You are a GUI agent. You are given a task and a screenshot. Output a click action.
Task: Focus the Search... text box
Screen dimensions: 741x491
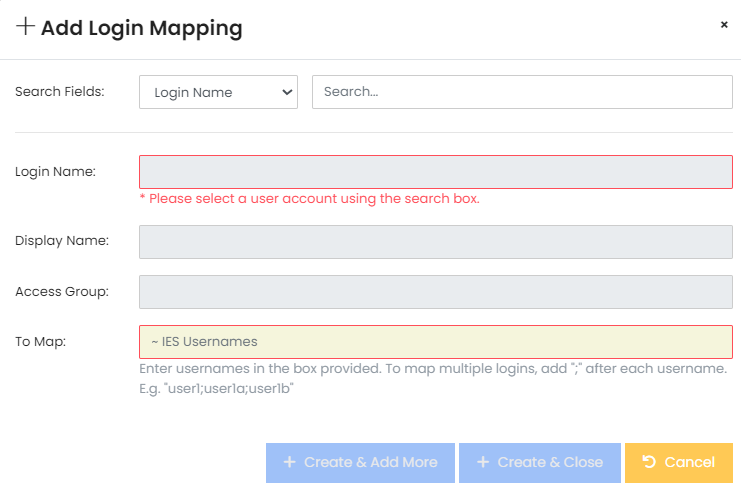[522, 92]
